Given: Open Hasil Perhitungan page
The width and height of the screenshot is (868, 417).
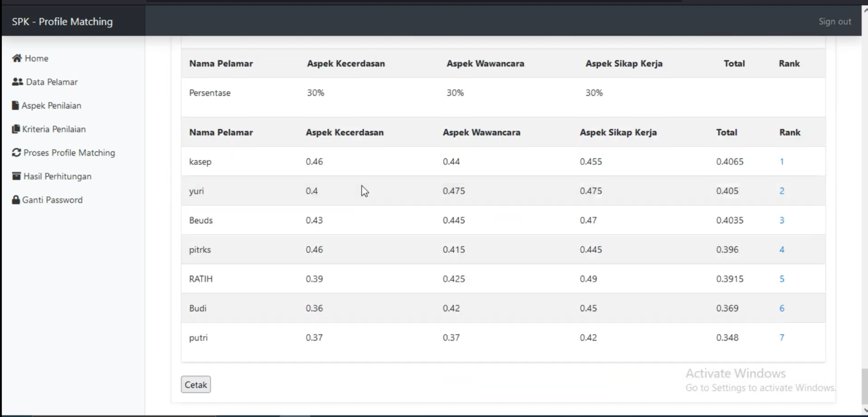Looking at the screenshot, I should [52, 176].
